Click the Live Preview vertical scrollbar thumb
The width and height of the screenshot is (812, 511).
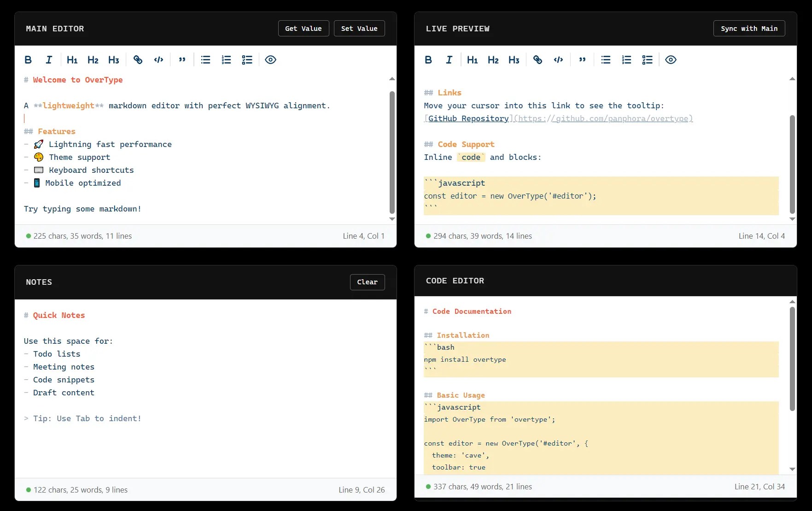792,164
